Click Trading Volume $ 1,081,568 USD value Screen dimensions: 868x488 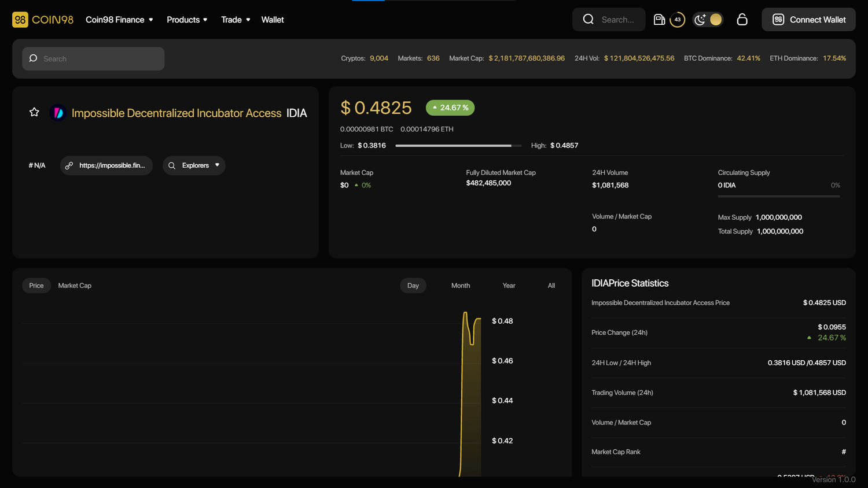pos(819,393)
